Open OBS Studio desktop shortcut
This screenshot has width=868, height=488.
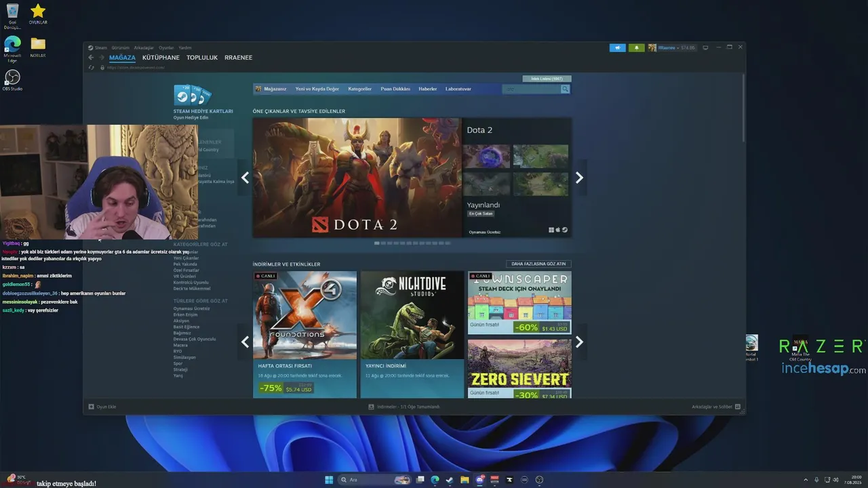click(x=12, y=80)
